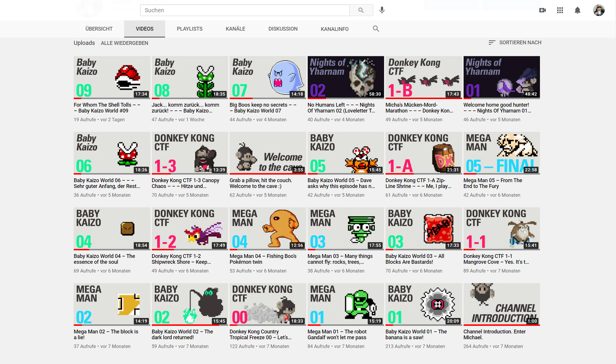Click the search magnifier button in the header
This screenshot has height=364, width=616.
tap(361, 10)
